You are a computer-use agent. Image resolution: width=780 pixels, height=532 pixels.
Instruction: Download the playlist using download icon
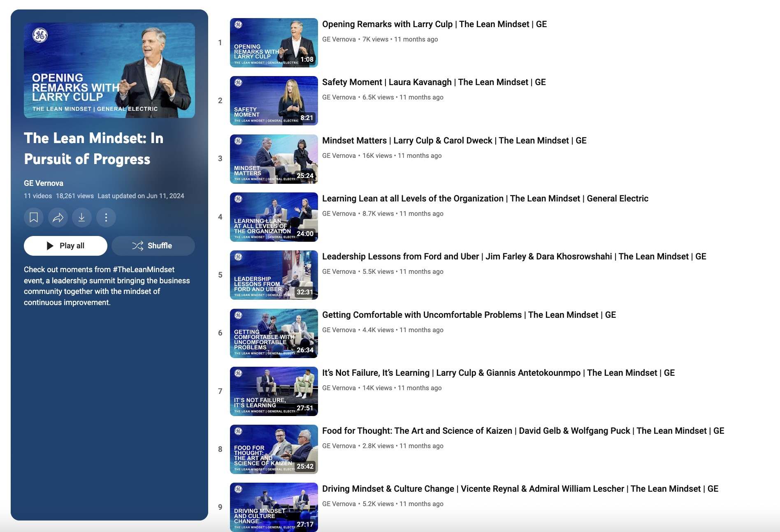click(82, 217)
